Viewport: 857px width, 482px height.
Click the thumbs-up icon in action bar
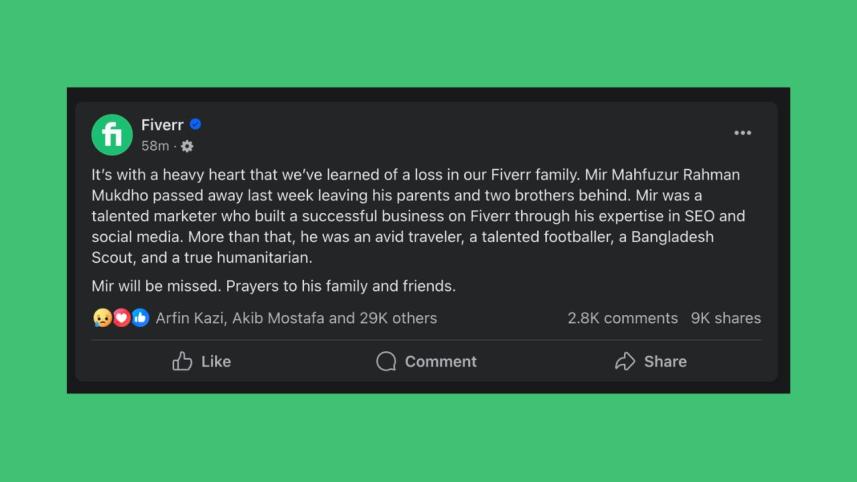pyautogui.click(x=182, y=361)
